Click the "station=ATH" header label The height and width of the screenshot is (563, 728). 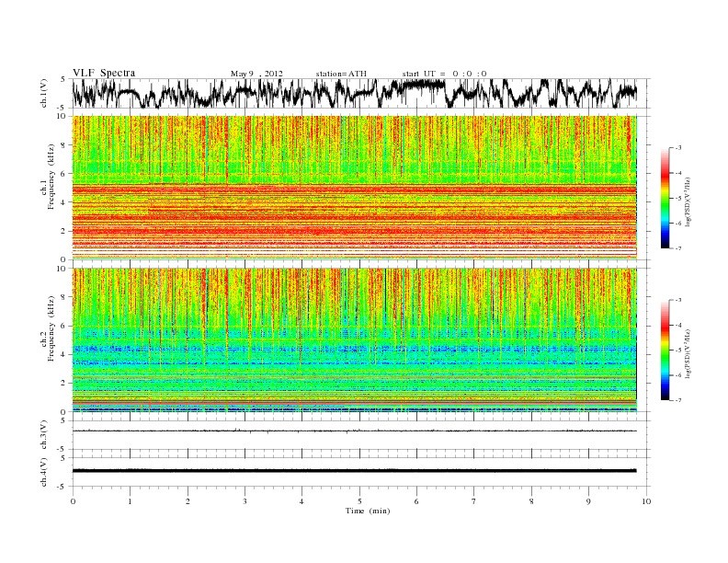pos(341,74)
